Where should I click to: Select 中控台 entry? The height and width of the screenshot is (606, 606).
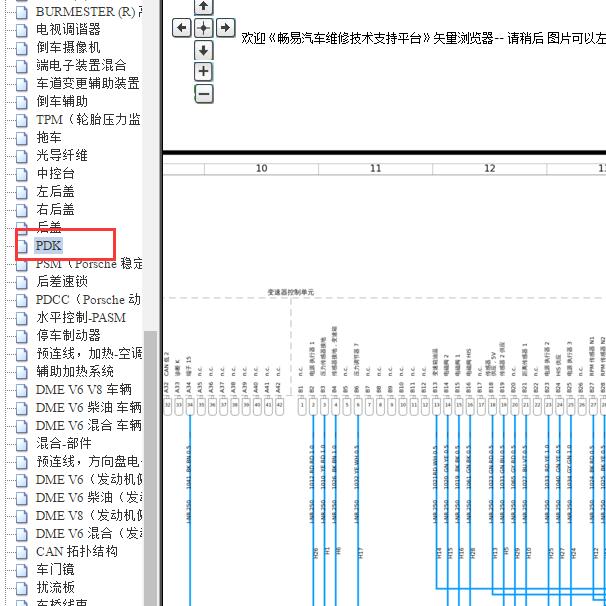pyautogui.click(x=55, y=173)
